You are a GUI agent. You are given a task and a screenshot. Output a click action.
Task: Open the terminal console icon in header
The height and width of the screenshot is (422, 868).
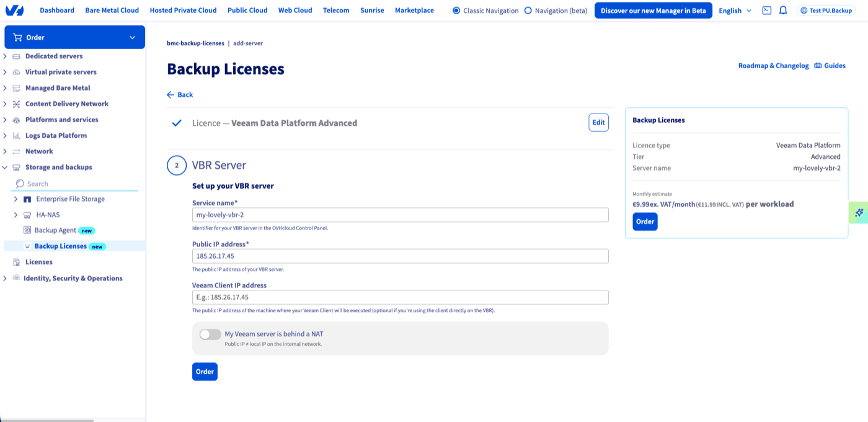click(767, 11)
